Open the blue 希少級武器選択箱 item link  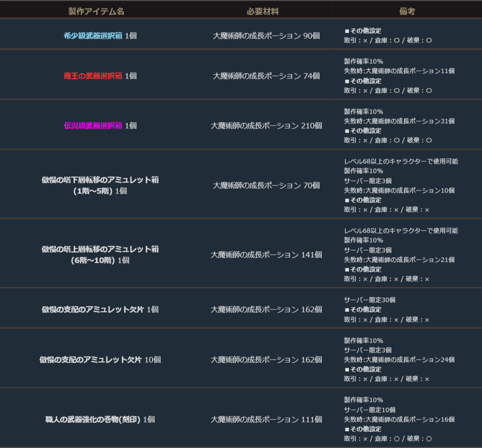(x=93, y=36)
